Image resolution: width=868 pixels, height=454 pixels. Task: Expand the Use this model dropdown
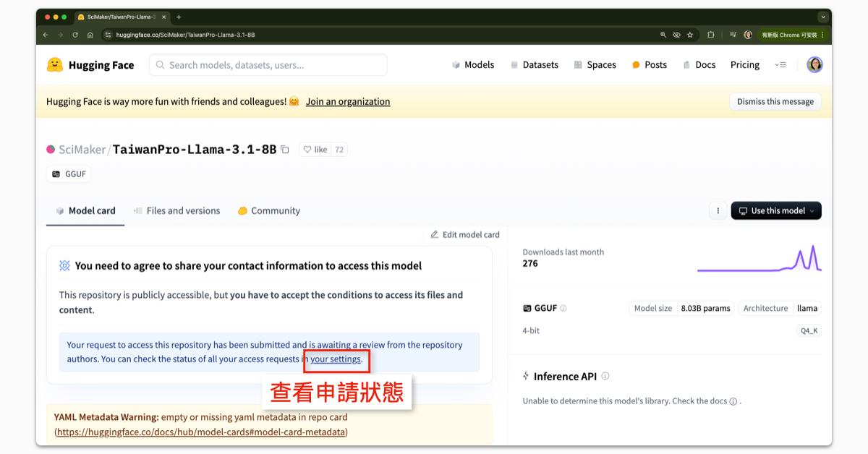point(776,211)
